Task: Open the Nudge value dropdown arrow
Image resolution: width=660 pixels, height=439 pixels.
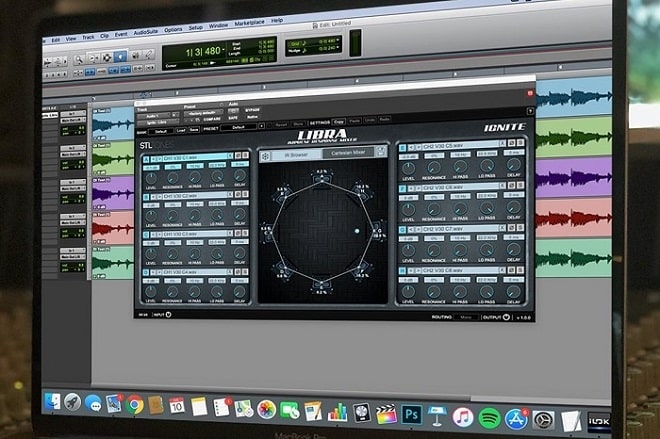Action: [x=338, y=48]
